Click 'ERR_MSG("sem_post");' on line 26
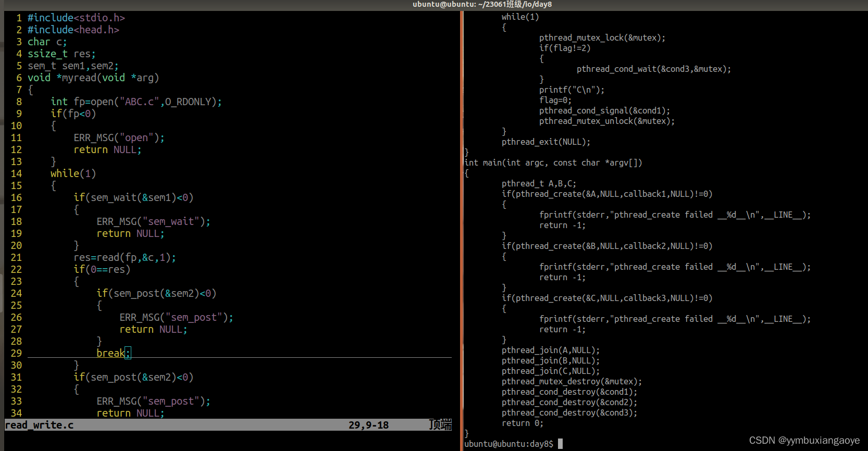868x451 pixels. click(176, 317)
